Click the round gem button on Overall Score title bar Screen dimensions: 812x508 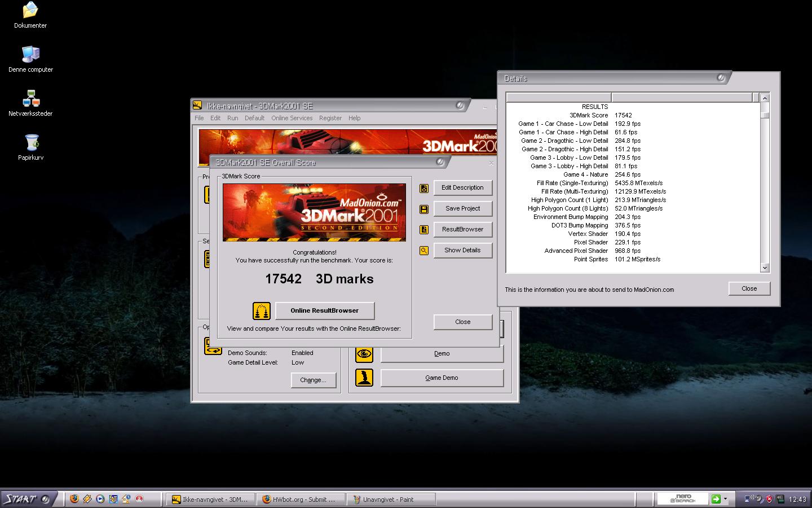(440, 162)
